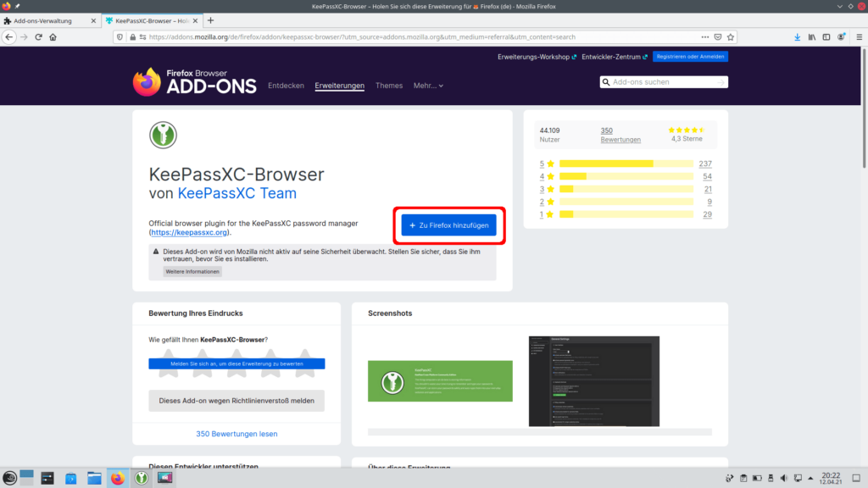Open the file manager from taskbar
The width and height of the screenshot is (868, 488).
coord(94,478)
